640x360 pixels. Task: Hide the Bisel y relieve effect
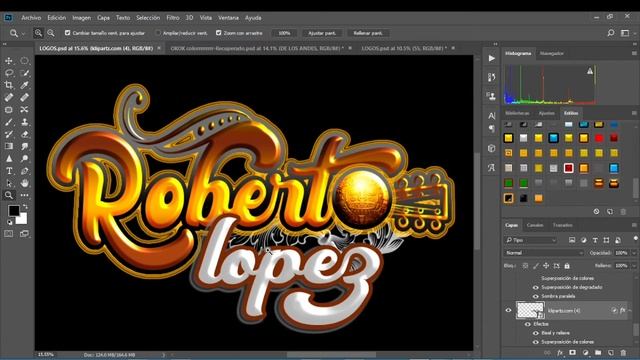pos(536,333)
